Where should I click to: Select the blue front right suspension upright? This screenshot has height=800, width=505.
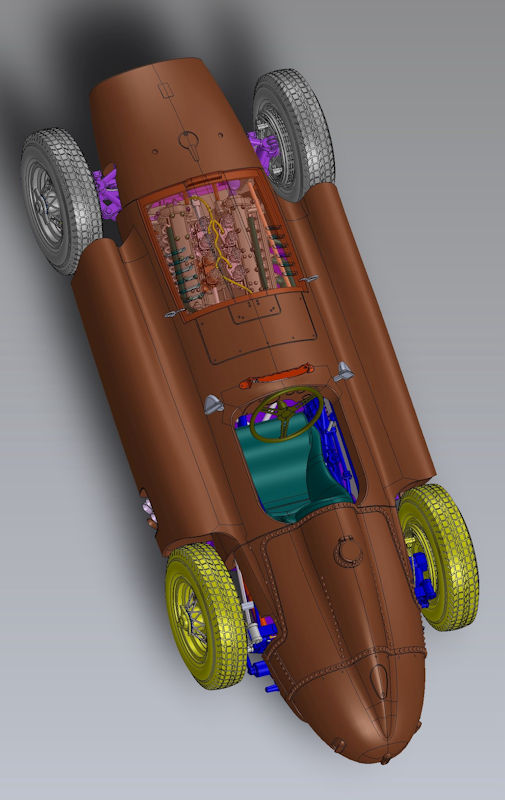(422, 581)
